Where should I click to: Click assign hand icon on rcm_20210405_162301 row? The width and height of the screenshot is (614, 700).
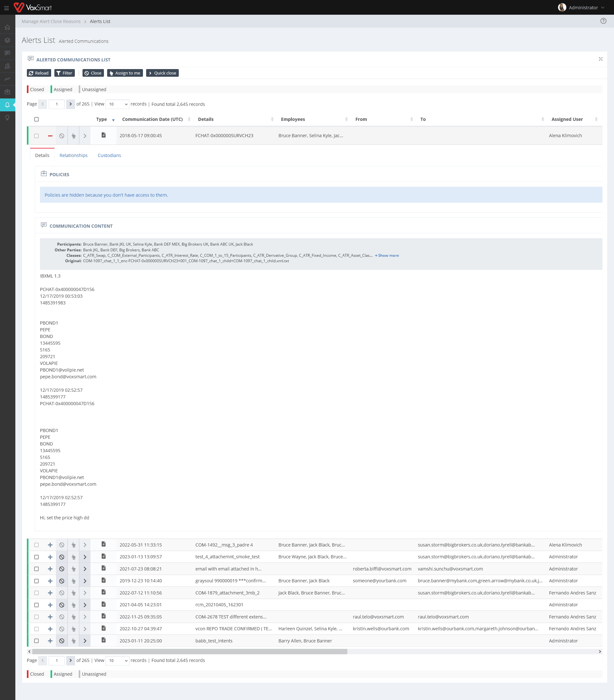click(73, 605)
